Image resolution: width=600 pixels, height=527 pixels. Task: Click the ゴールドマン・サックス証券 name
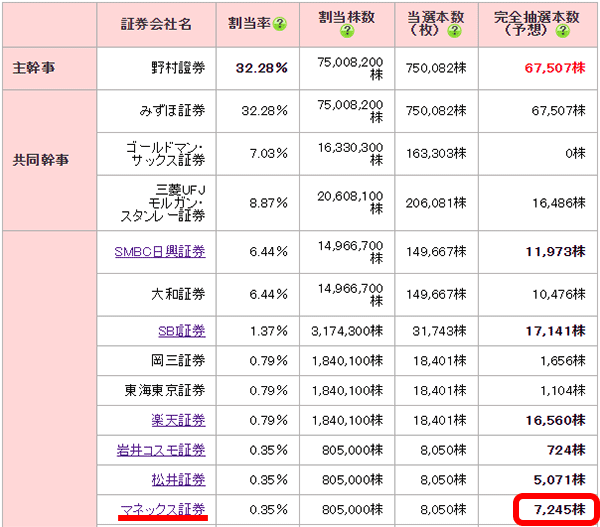click(166, 154)
